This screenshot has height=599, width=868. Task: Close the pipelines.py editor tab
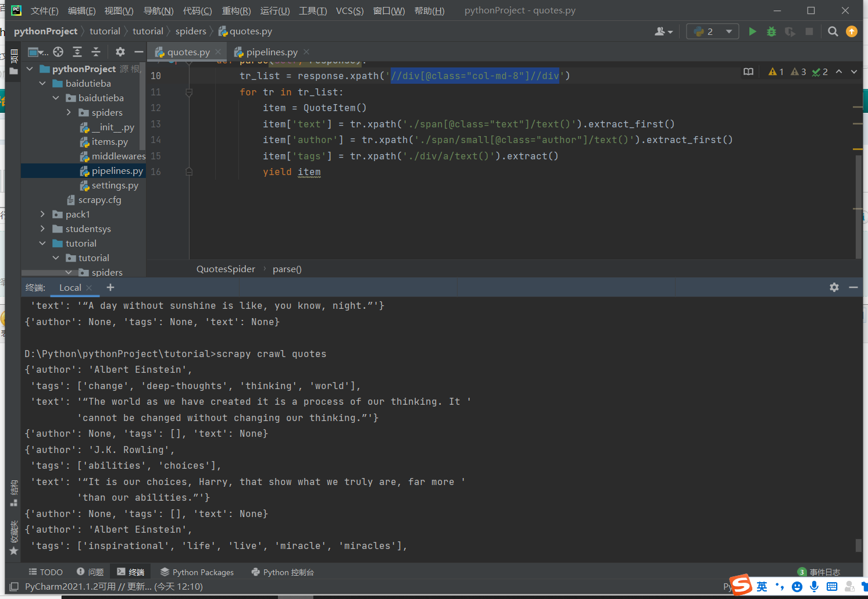306,52
